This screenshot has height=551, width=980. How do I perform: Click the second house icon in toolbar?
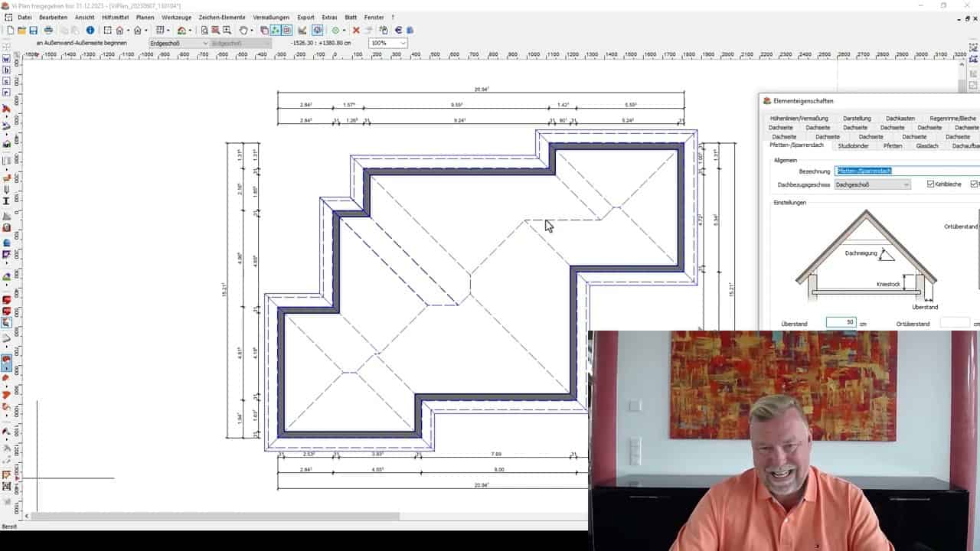(137, 31)
